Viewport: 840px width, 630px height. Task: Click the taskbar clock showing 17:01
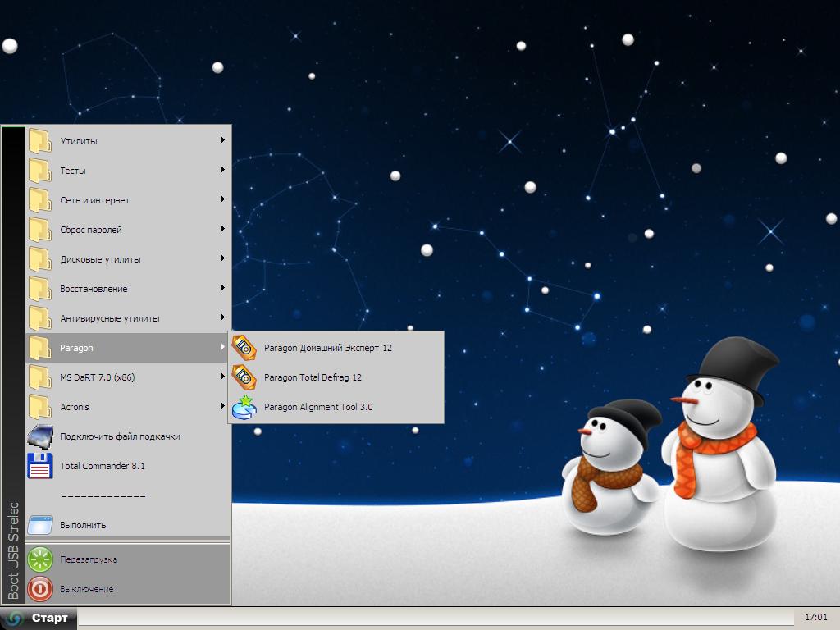click(x=815, y=617)
